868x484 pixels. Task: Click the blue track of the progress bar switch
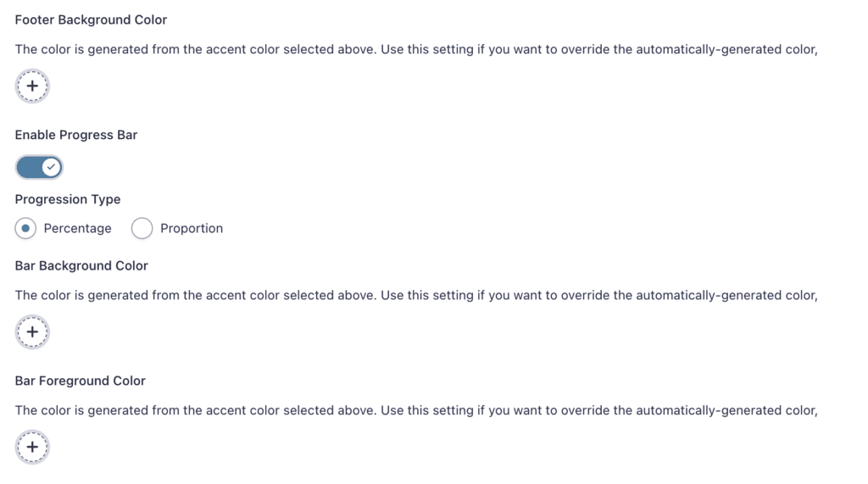29,167
